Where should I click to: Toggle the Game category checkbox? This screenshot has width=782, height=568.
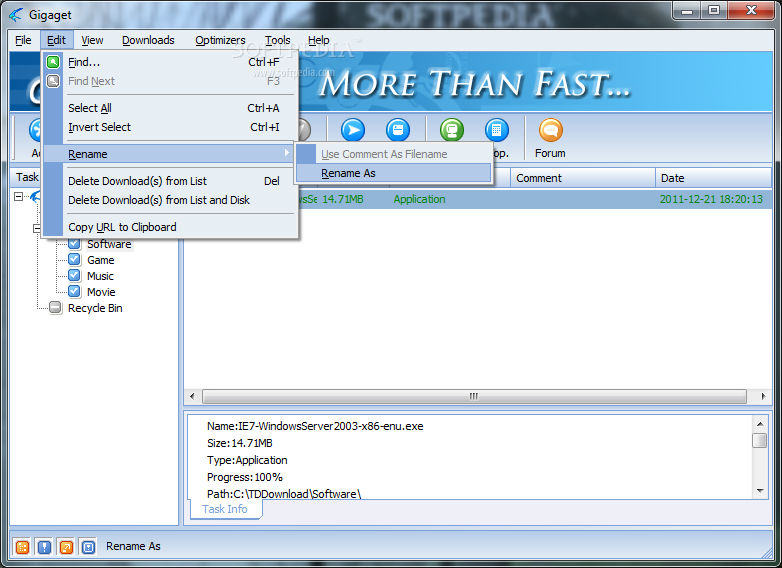pyautogui.click(x=74, y=259)
